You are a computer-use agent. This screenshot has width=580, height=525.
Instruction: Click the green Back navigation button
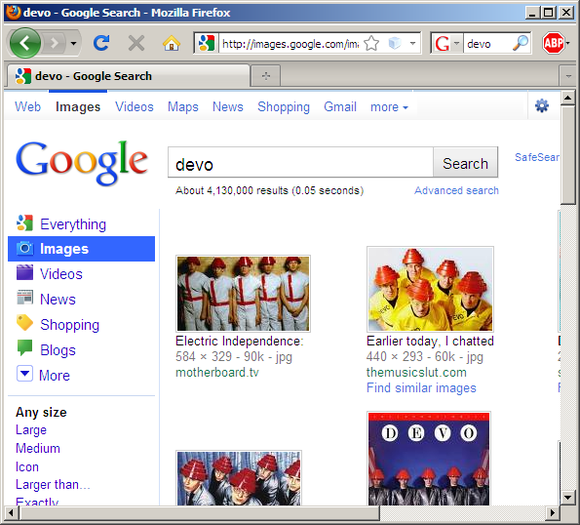tap(25, 43)
